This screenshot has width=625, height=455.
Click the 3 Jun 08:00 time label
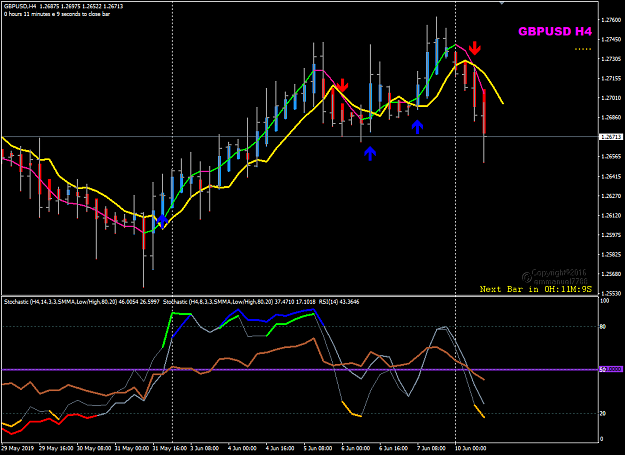click(x=204, y=449)
